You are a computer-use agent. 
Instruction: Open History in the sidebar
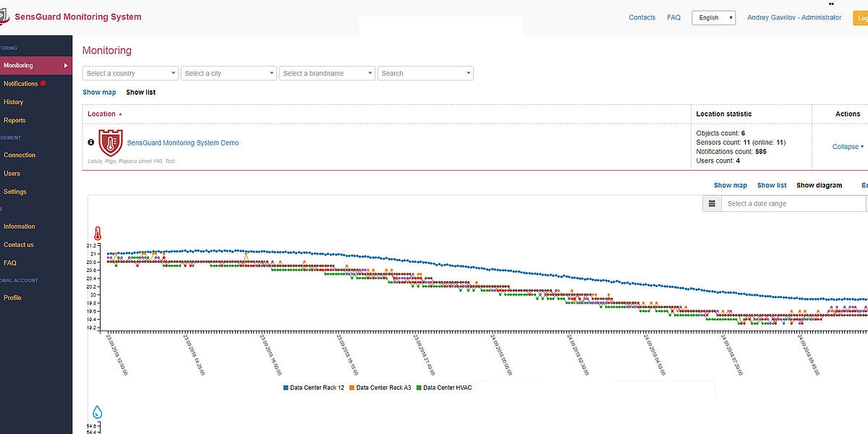pos(14,102)
